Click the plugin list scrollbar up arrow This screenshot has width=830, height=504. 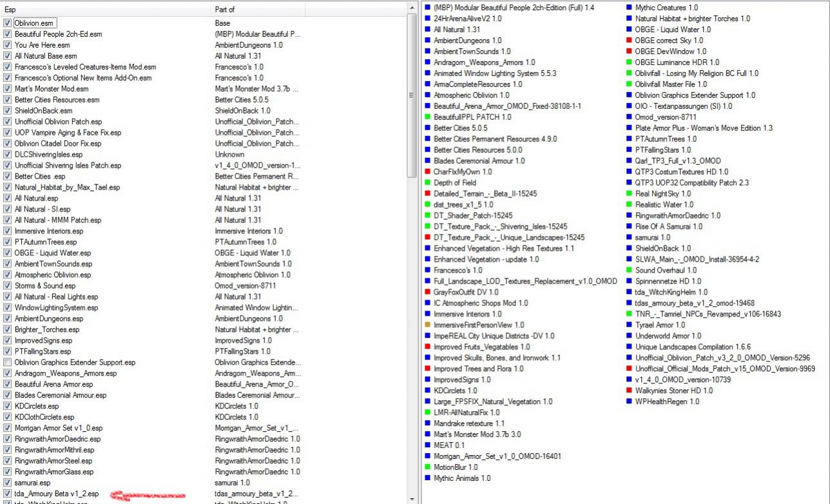pyautogui.click(x=412, y=8)
